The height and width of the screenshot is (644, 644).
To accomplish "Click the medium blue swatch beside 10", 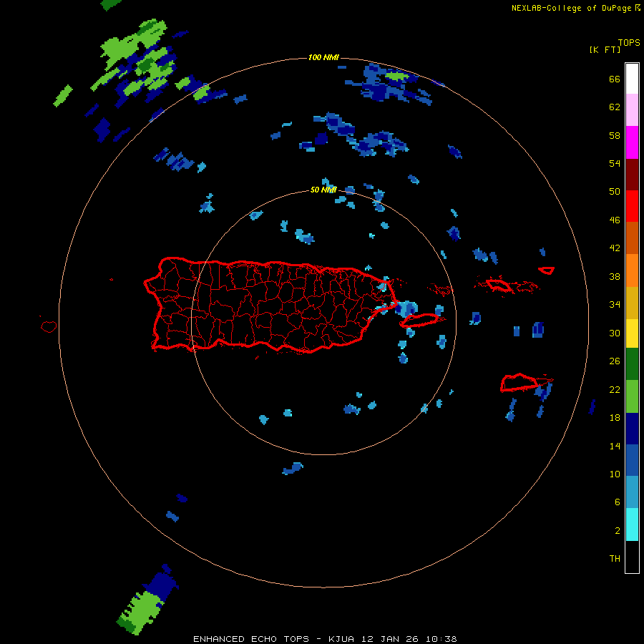I will click(x=632, y=460).
